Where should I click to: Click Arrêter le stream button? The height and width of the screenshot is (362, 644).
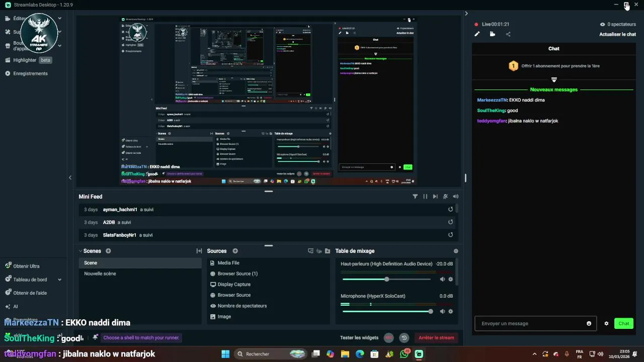[436, 338]
